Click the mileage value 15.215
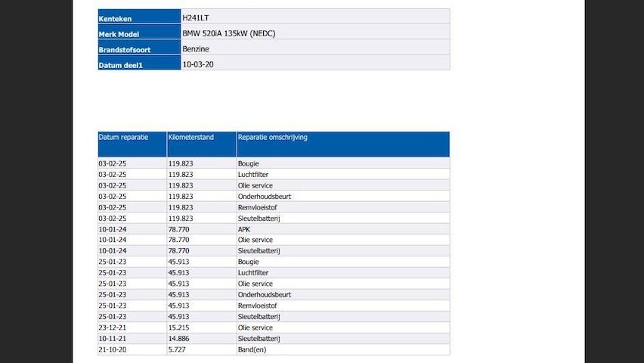Viewport: 644px width, 363px height. (178, 327)
